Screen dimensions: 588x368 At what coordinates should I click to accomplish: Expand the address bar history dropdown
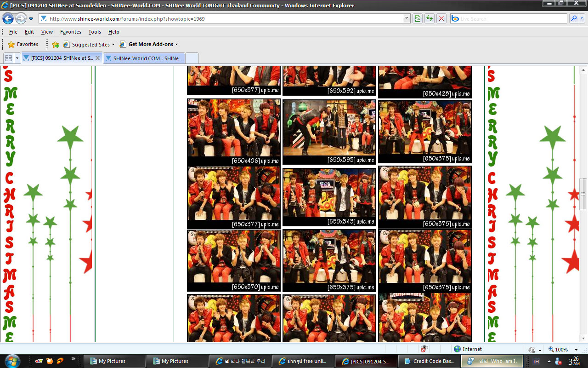(x=407, y=19)
